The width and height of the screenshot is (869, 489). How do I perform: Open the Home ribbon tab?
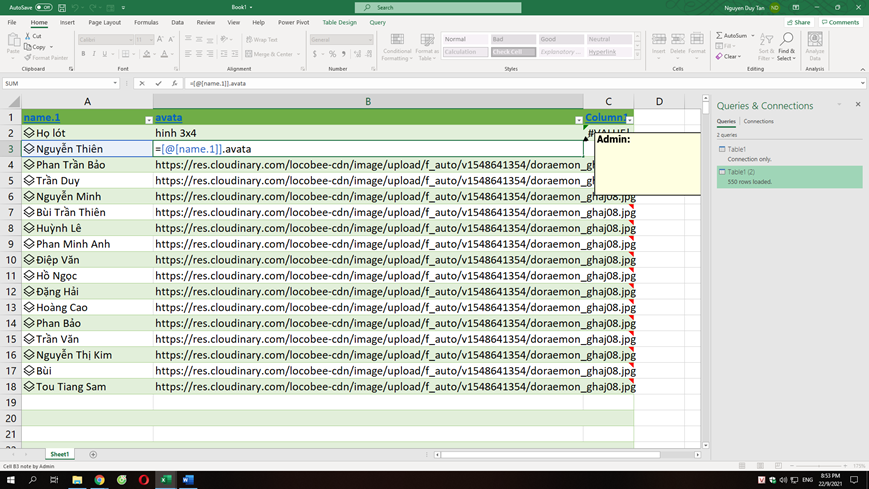[x=39, y=23]
